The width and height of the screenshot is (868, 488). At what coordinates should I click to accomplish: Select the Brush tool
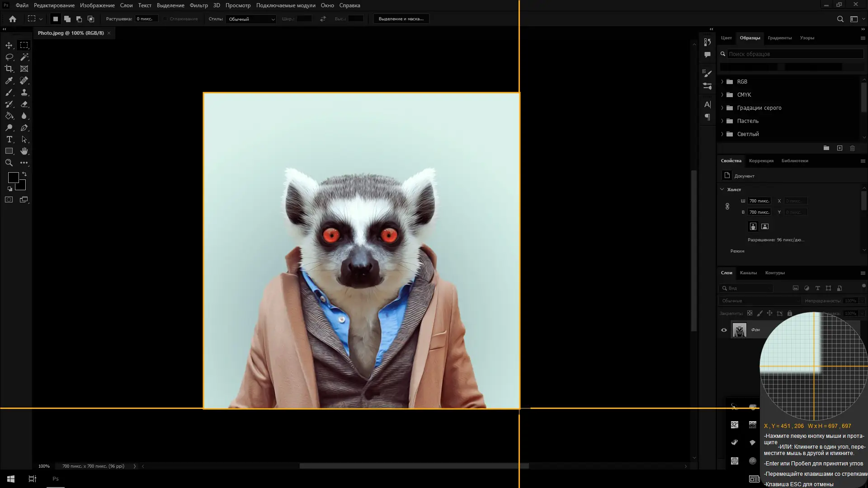point(9,92)
